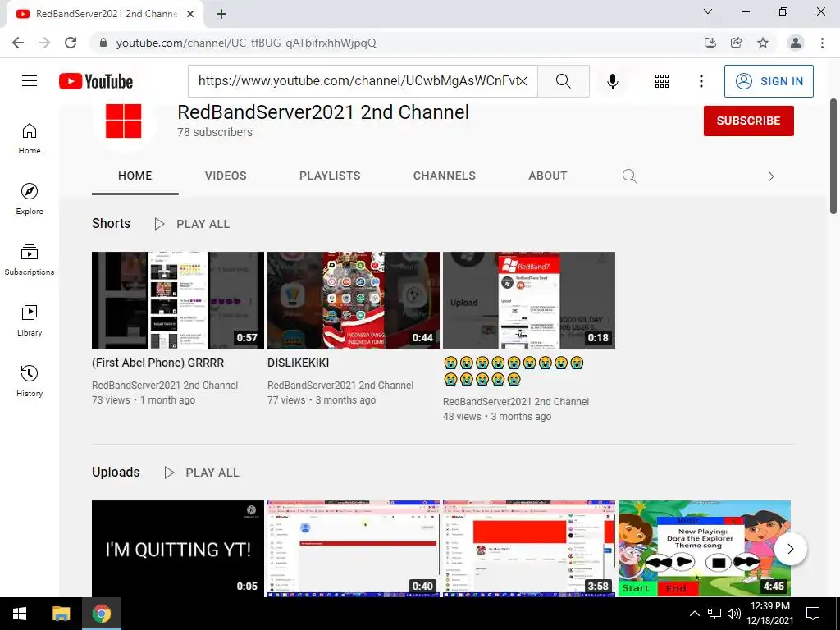Click the share page icon in address bar
The image size is (840, 630).
pyautogui.click(x=736, y=43)
